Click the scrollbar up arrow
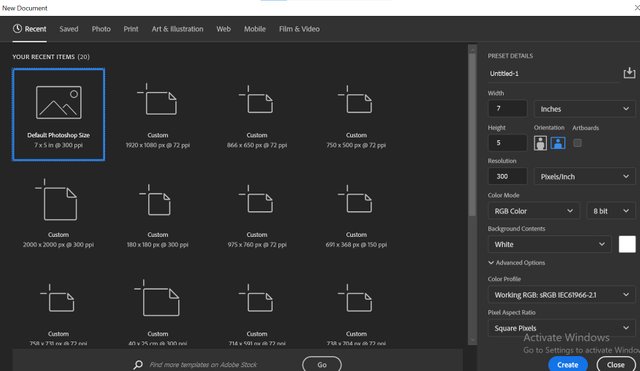Image resolution: width=640 pixels, height=371 pixels. point(472,49)
